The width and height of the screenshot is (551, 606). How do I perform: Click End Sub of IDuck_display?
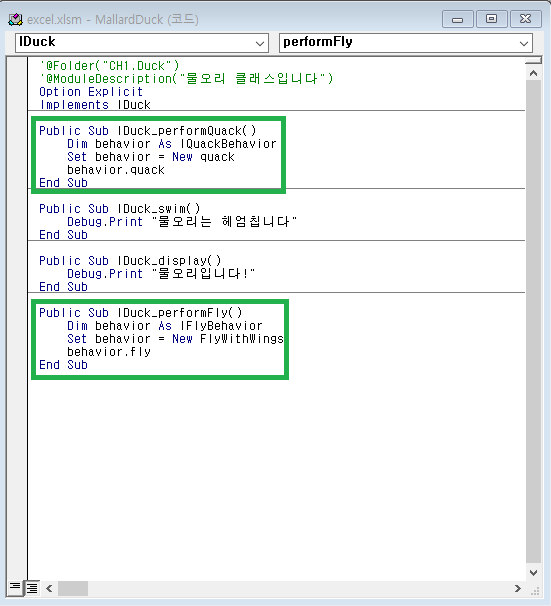point(63,287)
